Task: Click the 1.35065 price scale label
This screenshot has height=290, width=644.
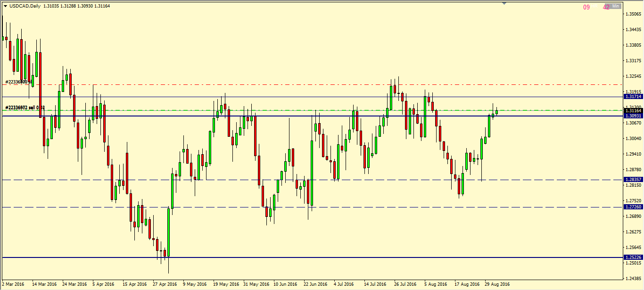Action: click(634, 14)
